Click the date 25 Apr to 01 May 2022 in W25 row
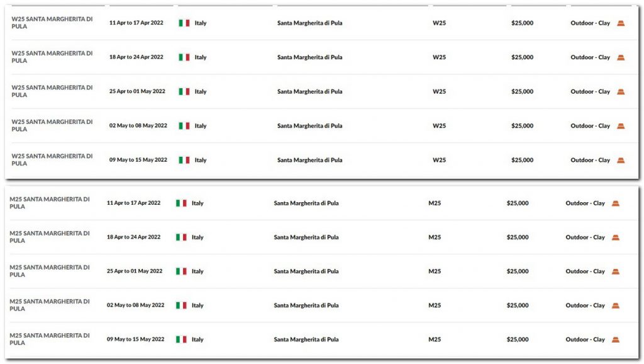This screenshot has width=644, height=364. coord(137,91)
